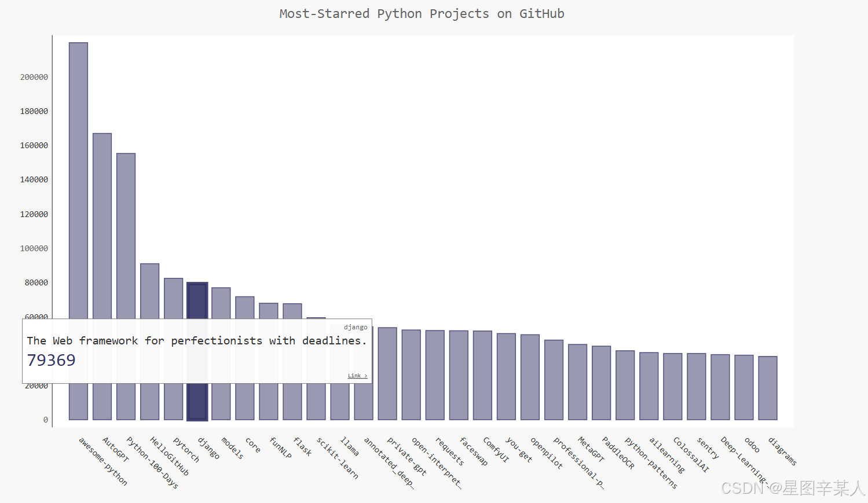Click the odoo bar
Image resolution: width=868 pixels, height=503 pixels.
point(744,387)
